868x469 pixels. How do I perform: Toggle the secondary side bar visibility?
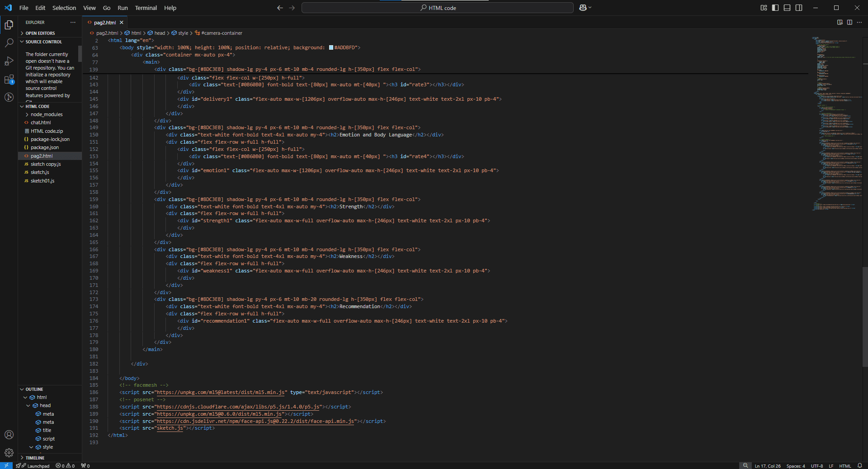[799, 8]
